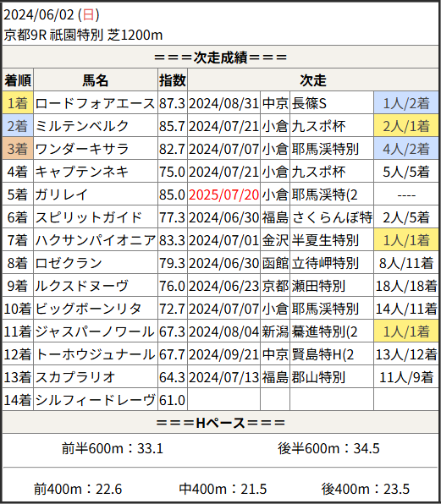
Task: Select horse ミルテンベルク in the table
Action: pos(82,126)
